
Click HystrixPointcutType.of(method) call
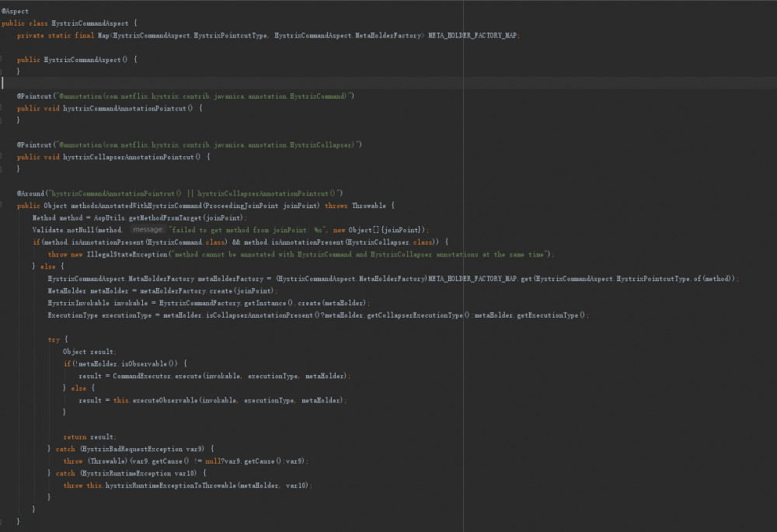click(675, 279)
